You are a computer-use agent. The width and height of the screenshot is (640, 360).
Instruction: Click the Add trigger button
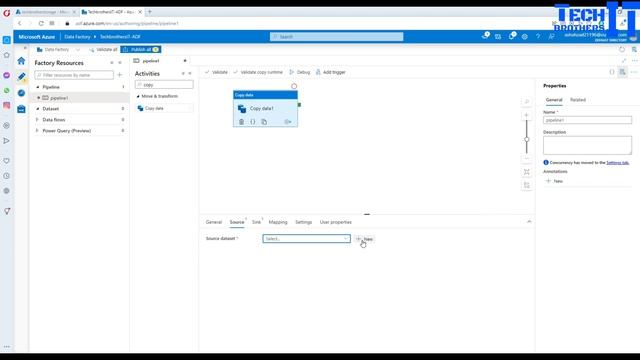pos(331,72)
